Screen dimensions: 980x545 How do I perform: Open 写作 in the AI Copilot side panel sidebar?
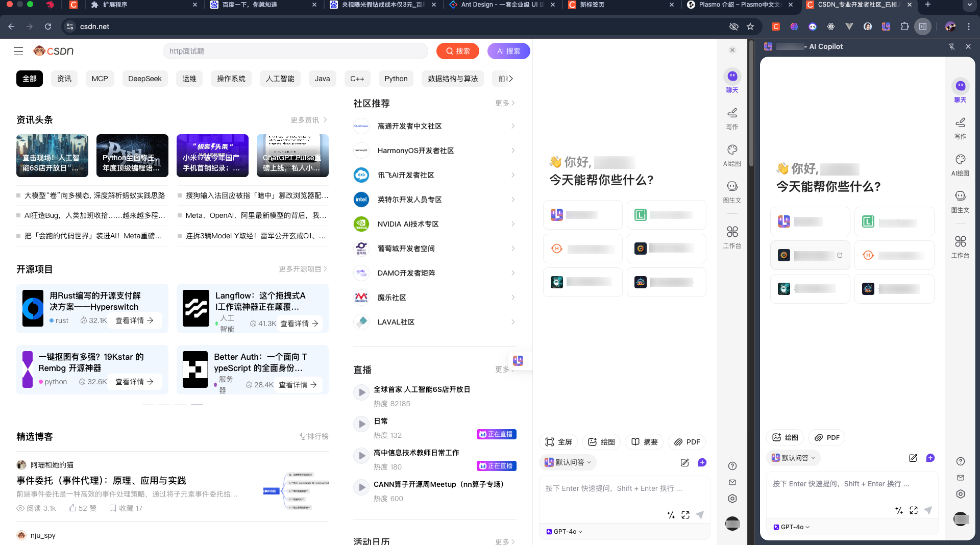(x=961, y=128)
